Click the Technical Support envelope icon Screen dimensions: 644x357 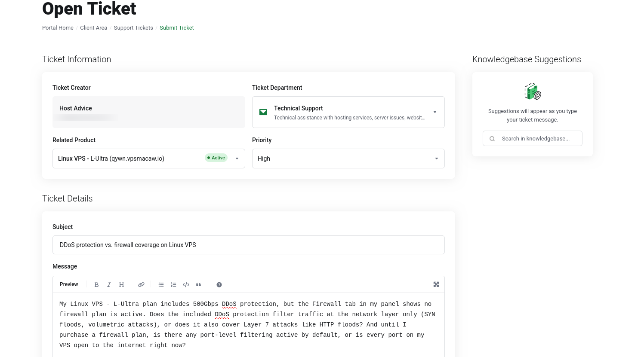pyautogui.click(x=263, y=112)
